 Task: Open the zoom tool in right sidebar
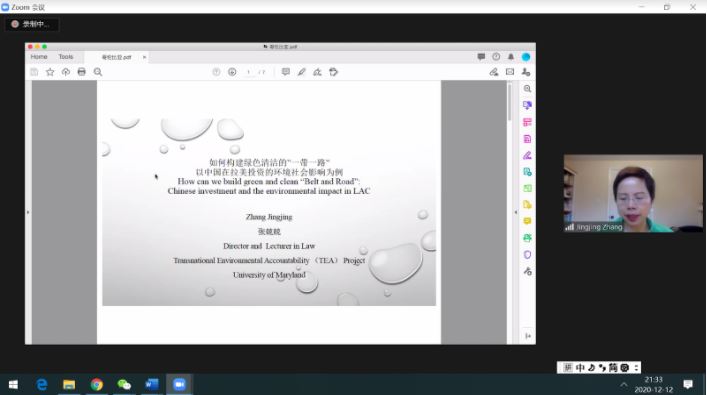point(527,89)
